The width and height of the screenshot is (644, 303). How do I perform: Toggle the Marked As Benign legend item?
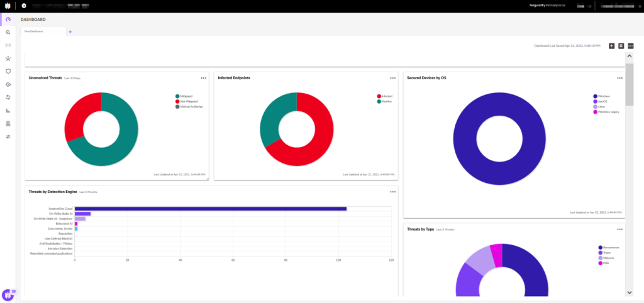point(189,106)
